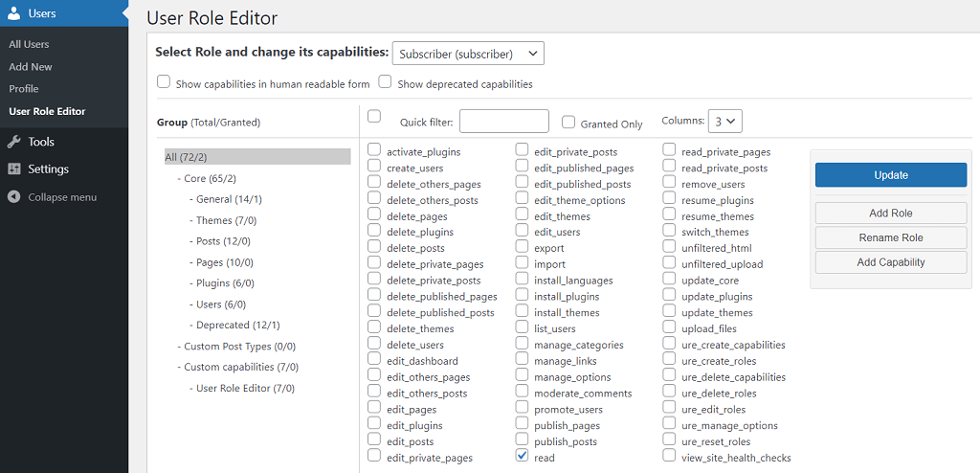980x473 pixels.
Task: Select the All (72/2) group
Action: [256, 156]
